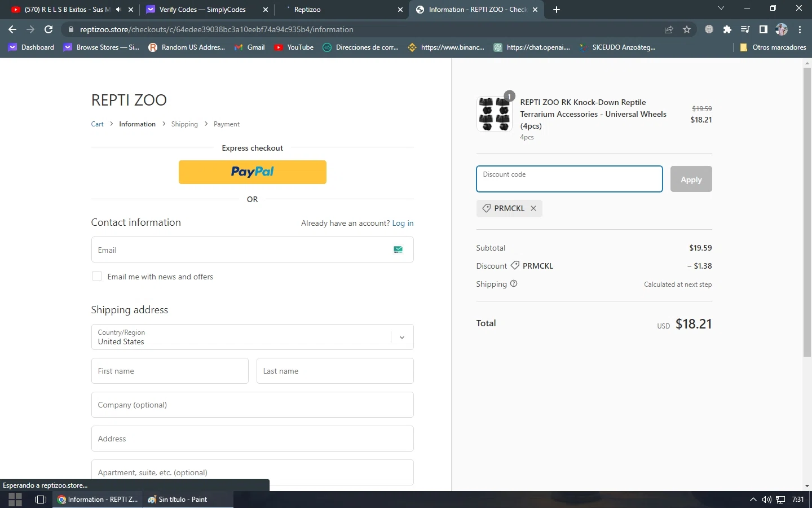Open Binance bookmark
This screenshot has height=508, width=812.
point(446,47)
